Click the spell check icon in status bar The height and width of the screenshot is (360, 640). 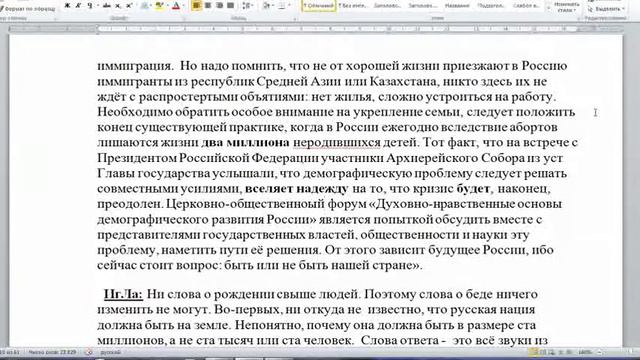coord(89,352)
